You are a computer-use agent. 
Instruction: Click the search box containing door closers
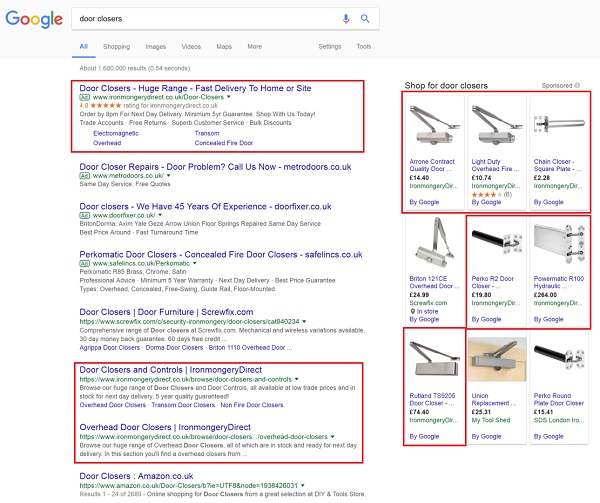[200, 18]
